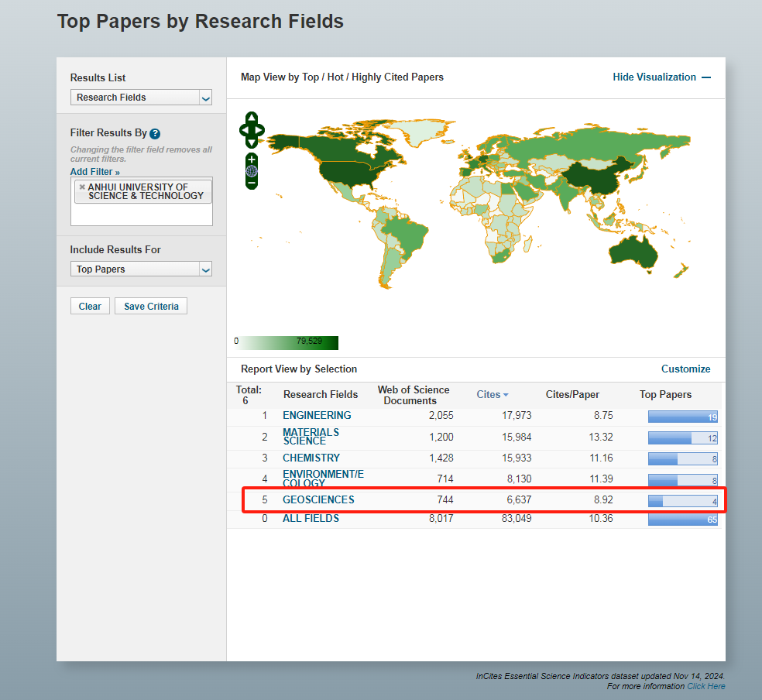Reset map to world view globe icon
762x700 pixels.
point(252,171)
